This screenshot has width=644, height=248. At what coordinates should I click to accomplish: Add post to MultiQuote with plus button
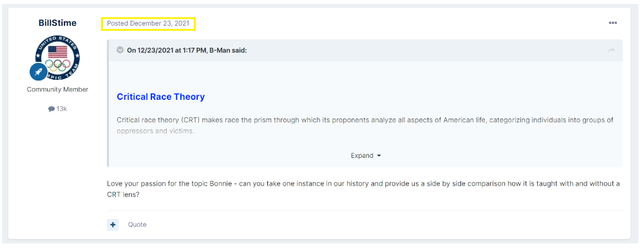pos(113,225)
